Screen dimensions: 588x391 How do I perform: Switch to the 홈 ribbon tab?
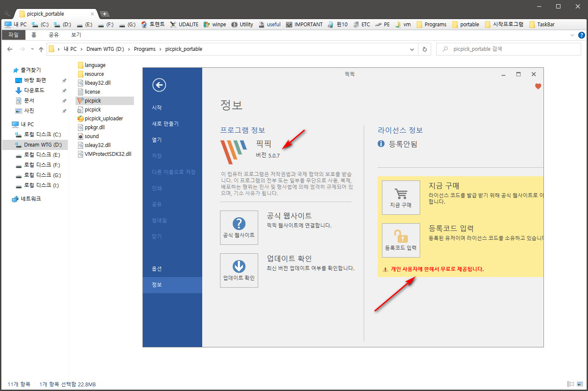click(x=34, y=35)
